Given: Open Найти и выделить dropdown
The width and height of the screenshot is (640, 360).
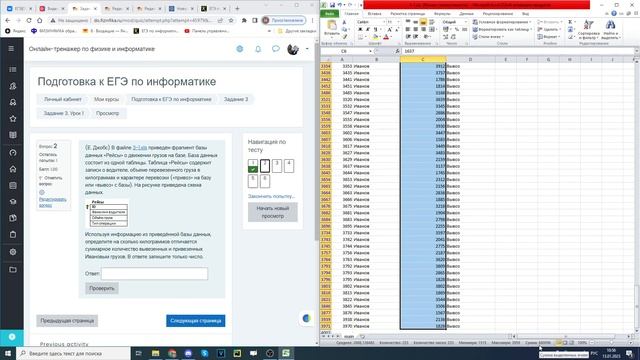Looking at the screenshot, I should click(611, 29).
